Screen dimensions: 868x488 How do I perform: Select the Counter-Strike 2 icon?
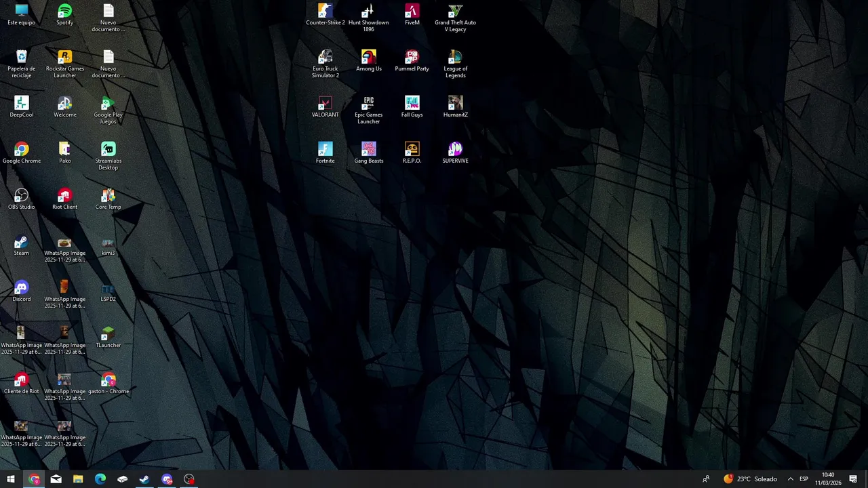tap(325, 15)
